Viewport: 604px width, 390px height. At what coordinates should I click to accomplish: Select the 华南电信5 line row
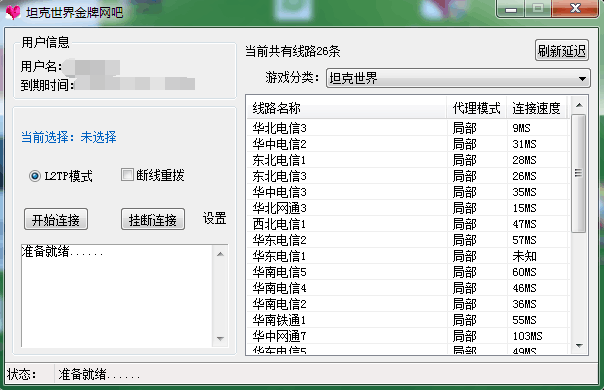(x=408, y=272)
